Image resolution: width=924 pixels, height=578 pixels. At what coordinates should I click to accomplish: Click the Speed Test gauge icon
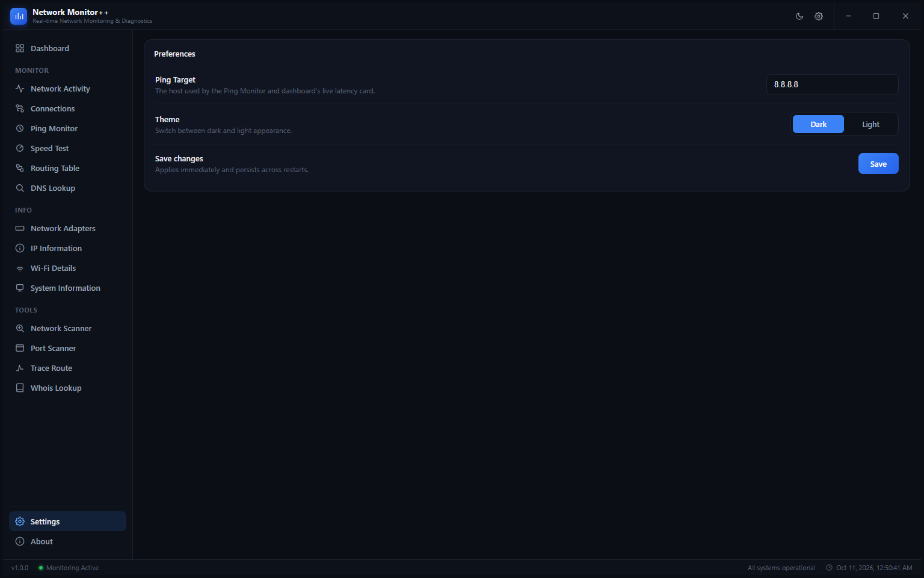pos(20,148)
